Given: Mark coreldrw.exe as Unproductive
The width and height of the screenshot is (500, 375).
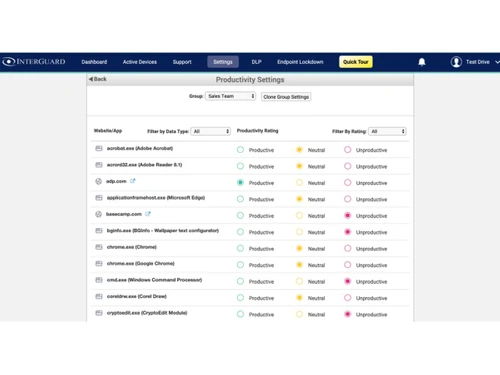Looking at the screenshot, I should coord(348,298).
